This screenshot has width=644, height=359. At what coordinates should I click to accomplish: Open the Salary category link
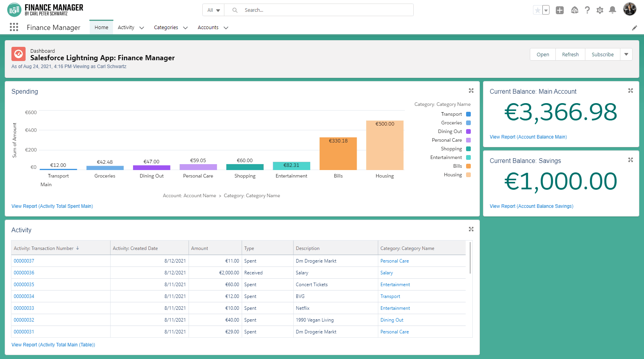pyautogui.click(x=387, y=273)
